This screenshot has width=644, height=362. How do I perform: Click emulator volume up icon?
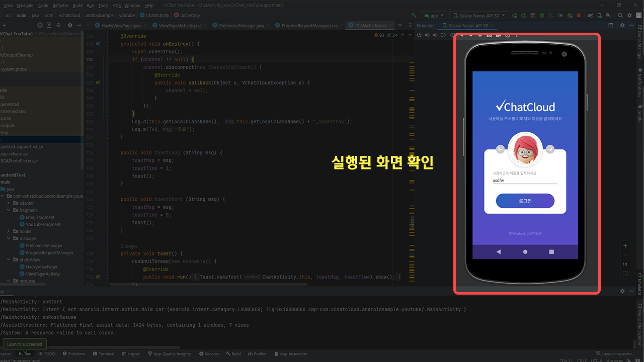pyautogui.click(x=427, y=35)
